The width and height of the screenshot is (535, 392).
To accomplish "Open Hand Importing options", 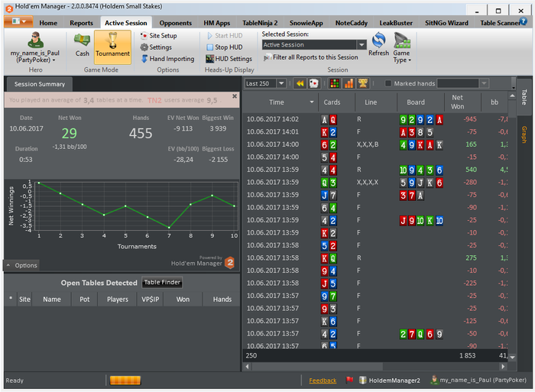I will 167,59.
